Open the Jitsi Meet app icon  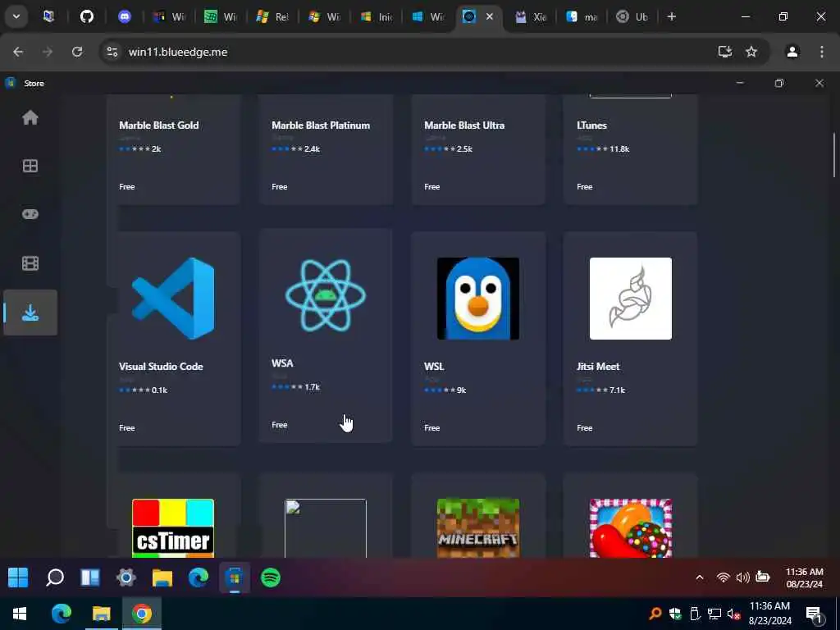(x=631, y=299)
